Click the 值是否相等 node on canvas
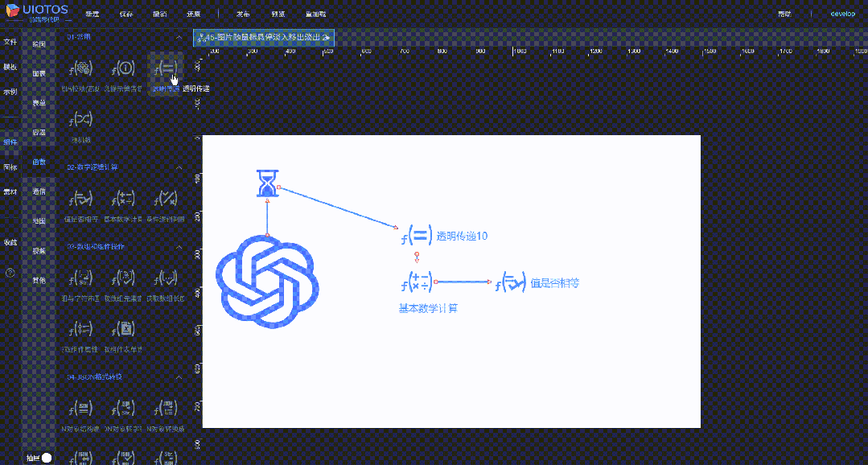The height and width of the screenshot is (465, 868). [537, 283]
